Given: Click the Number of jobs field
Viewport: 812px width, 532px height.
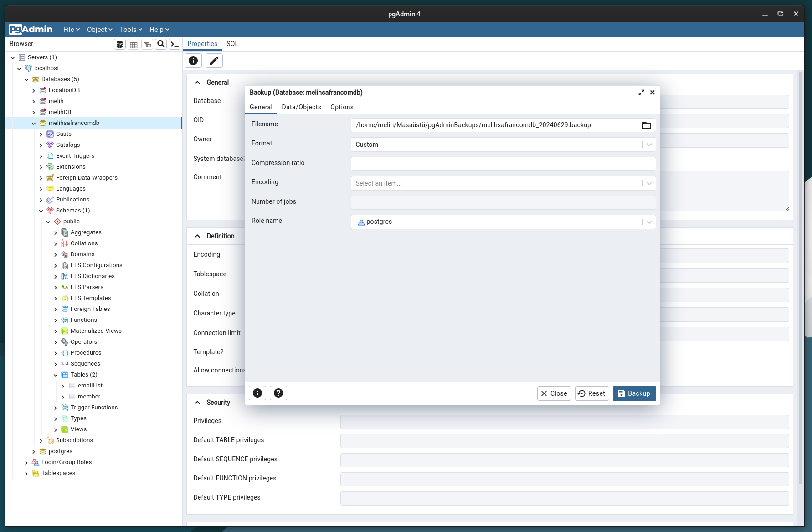Looking at the screenshot, I should tap(503, 202).
